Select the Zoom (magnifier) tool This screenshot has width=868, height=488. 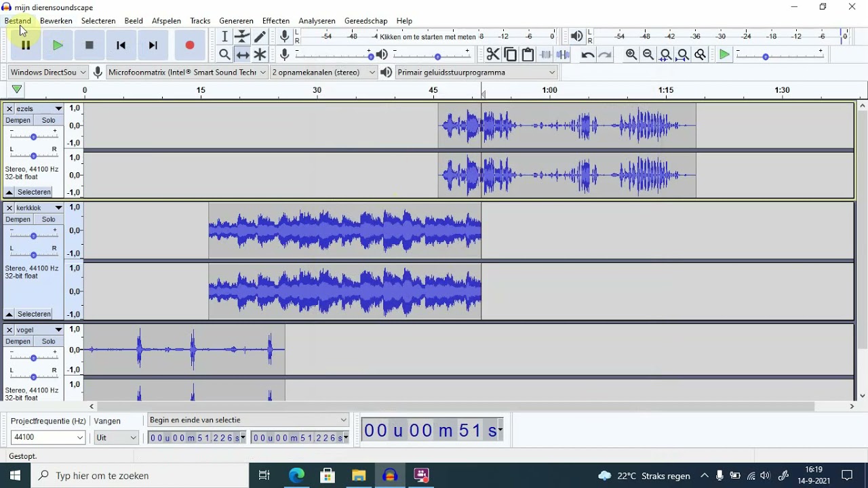pyautogui.click(x=224, y=54)
